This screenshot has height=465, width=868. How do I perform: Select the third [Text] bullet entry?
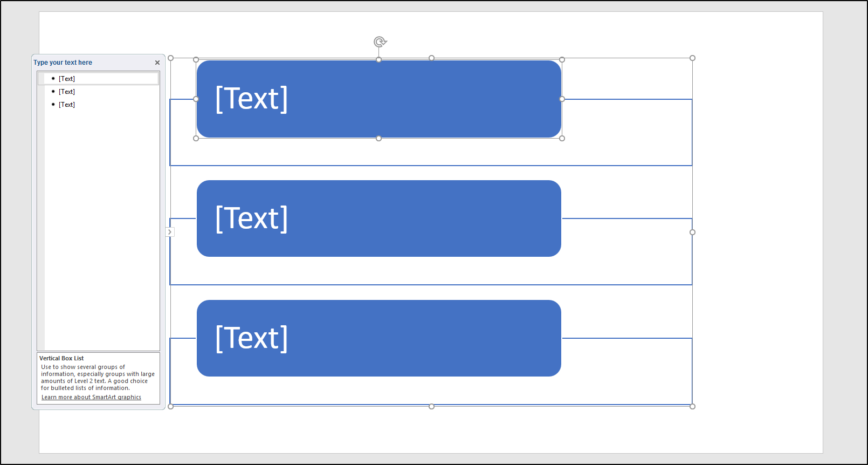click(67, 104)
